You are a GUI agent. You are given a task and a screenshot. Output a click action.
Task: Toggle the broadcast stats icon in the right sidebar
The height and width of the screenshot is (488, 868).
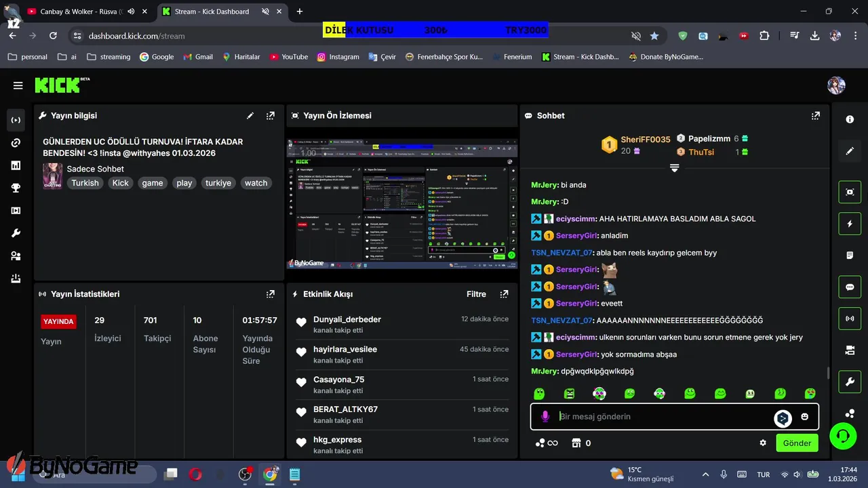(850, 319)
